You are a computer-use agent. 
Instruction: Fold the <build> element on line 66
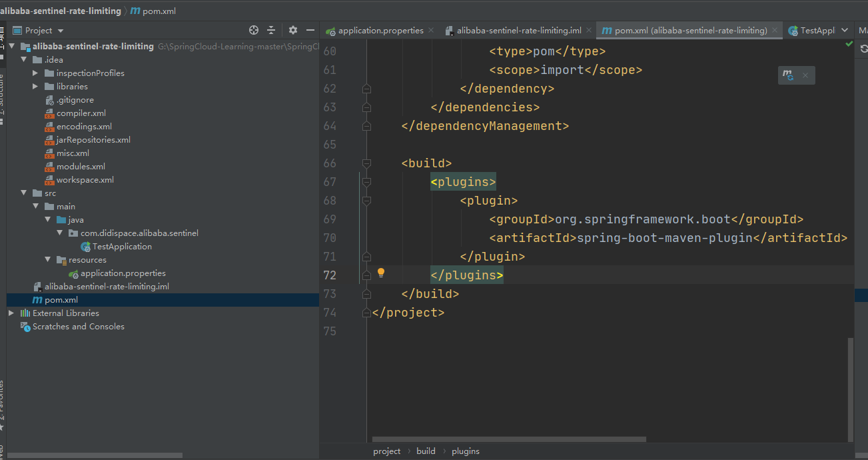tap(366, 163)
